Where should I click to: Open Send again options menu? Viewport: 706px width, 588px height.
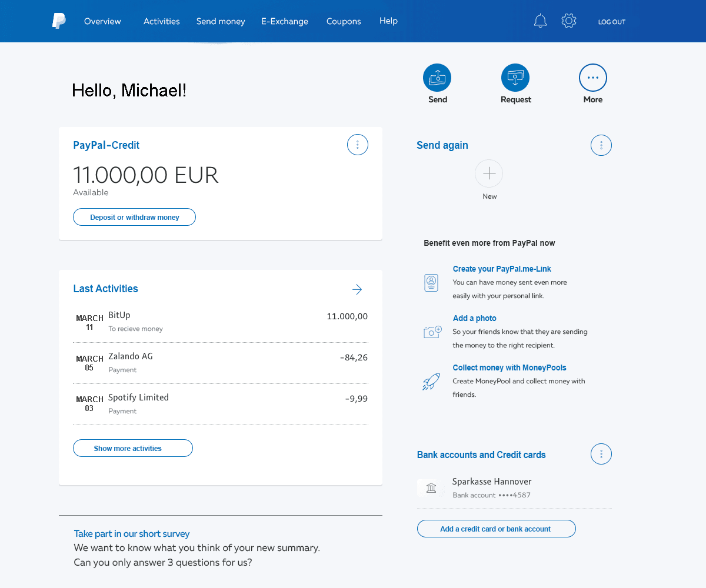(601, 145)
